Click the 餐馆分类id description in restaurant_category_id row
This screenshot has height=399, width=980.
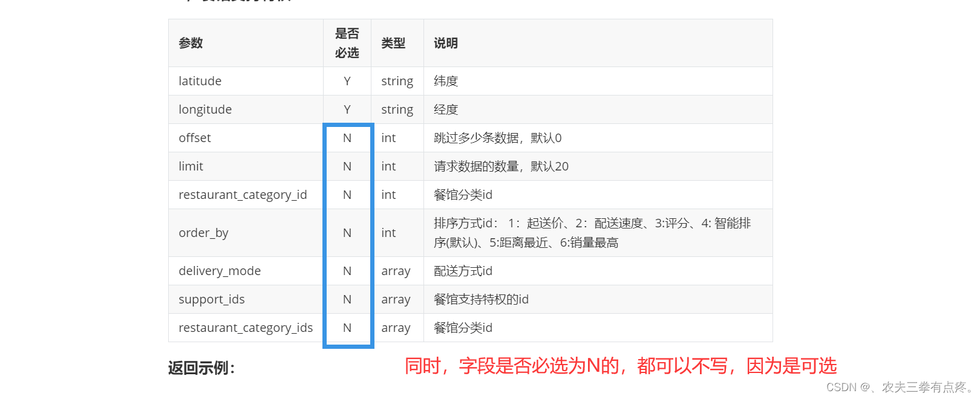463,195
